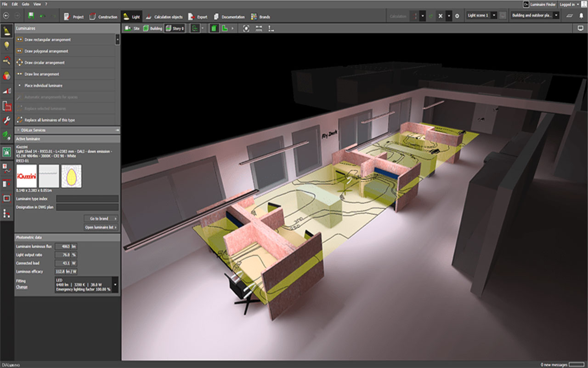The height and width of the screenshot is (368, 588).
Task: Click the Luminaire type index field
Action: click(87, 199)
